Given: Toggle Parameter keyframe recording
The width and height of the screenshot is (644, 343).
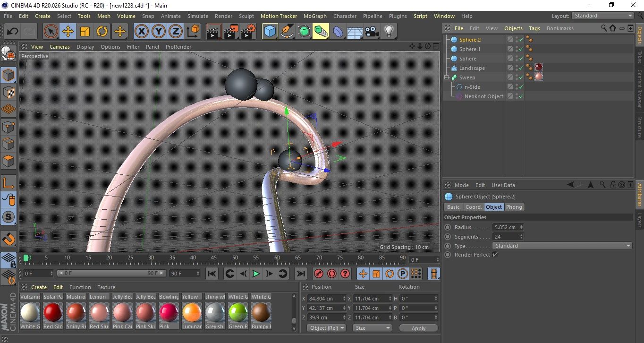Looking at the screenshot, I should click(403, 274).
